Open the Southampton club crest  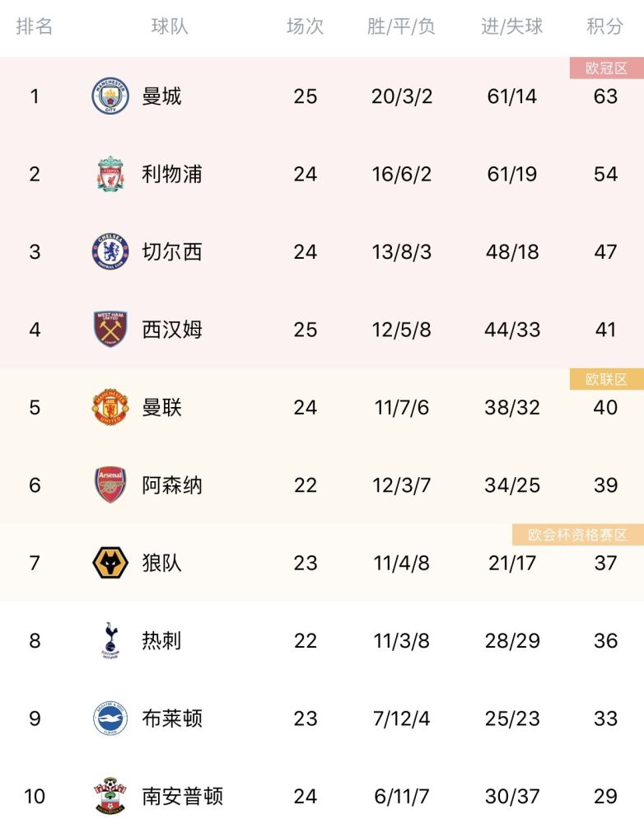click(x=110, y=796)
